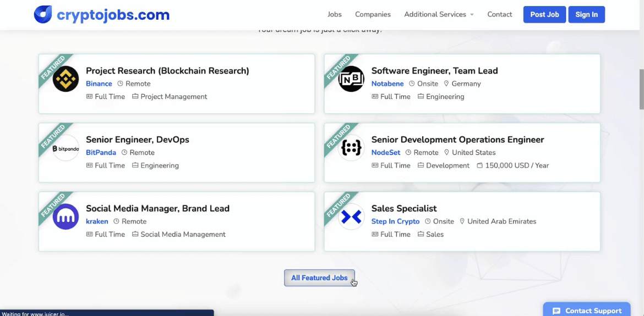Click Full Time icon on Sales Specialist card

pyautogui.click(x=375, y=235)
